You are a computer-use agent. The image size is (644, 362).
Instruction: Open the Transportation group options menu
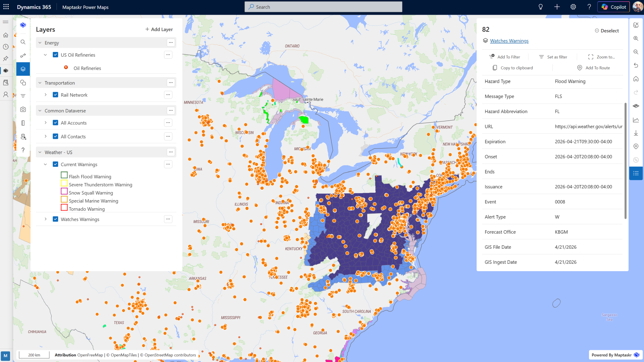click(171, 83)
